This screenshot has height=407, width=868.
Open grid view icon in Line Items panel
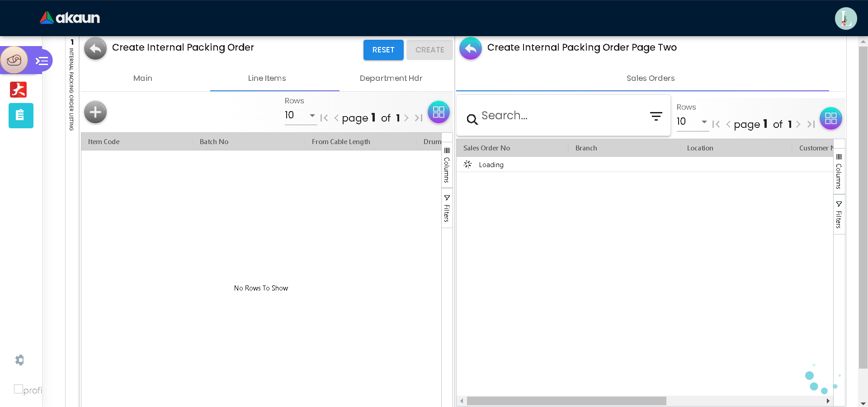pos(439,112)
